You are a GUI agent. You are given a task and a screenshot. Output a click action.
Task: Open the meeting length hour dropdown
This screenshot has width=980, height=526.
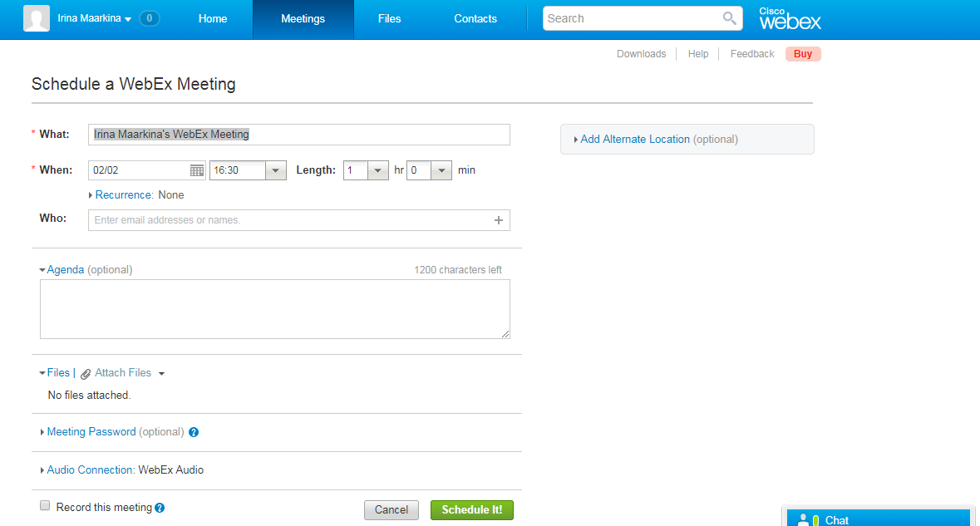pyautogui.click(x=377, y=170)
